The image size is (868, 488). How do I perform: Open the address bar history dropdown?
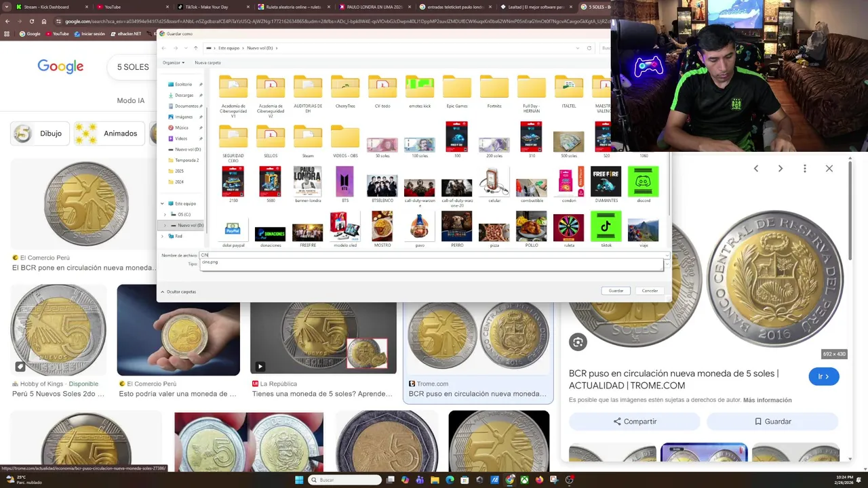577,48
